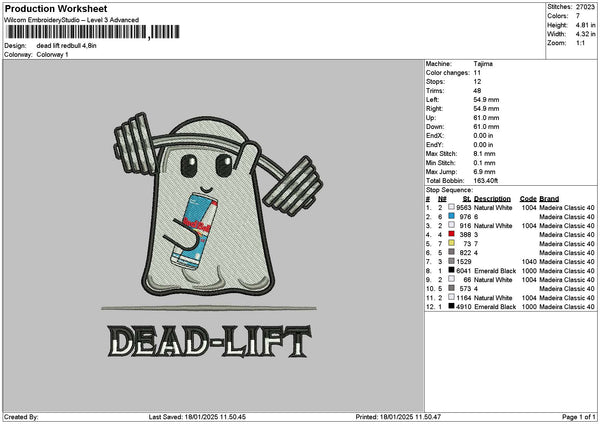Click the 'N#' column header

tap(442, 199)
